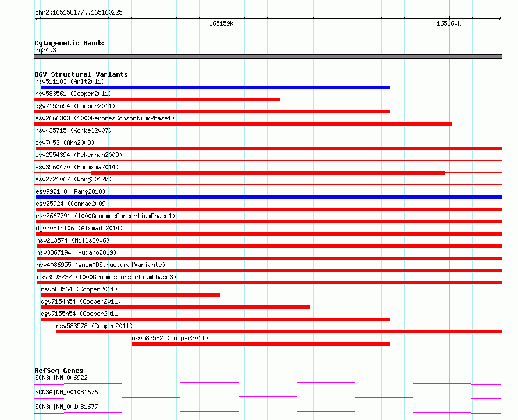This screenshot has height=420, width=518.
Task: Select the esv3560470 (Boomsma2014) variant bar
Action: click(268, 173)
